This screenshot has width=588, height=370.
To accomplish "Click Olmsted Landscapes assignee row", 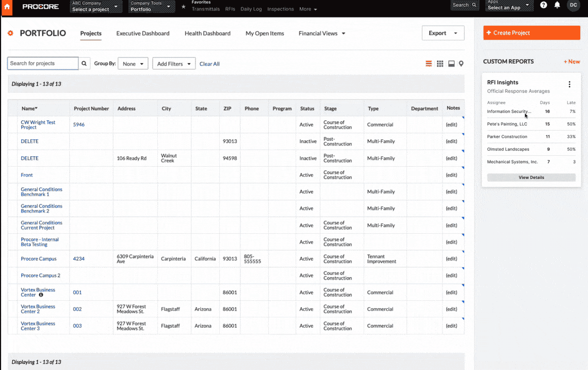I will [x=531, y=149].
